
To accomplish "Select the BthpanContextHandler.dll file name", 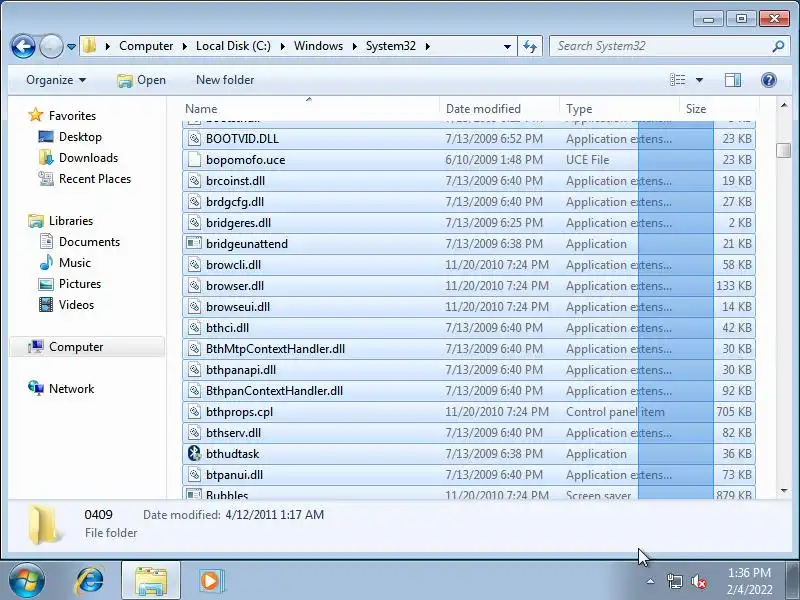I will [274, 391].
